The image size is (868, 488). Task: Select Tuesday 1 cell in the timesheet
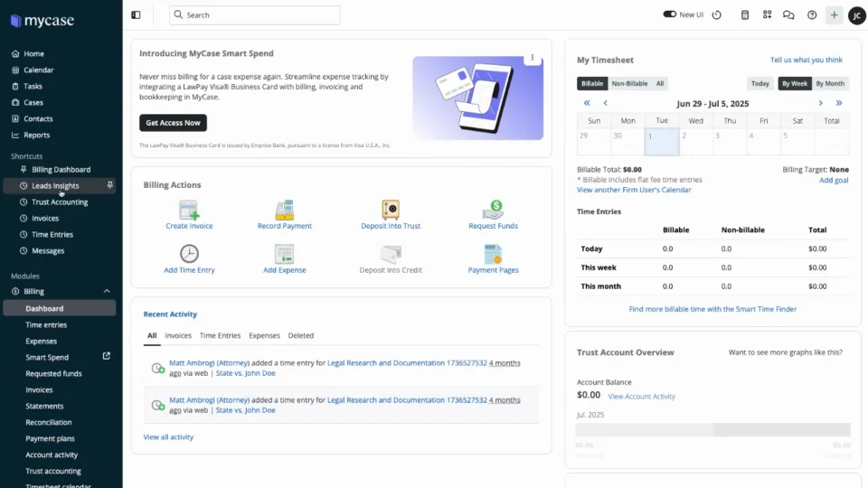pos(662,142)
